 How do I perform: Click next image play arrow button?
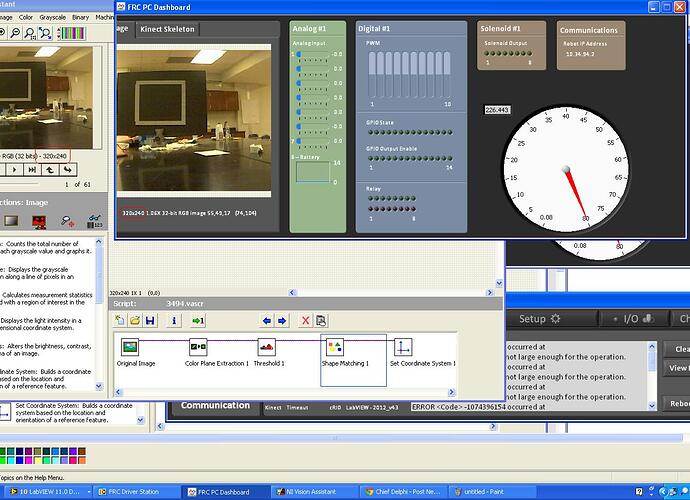click(x=14, y=169)
